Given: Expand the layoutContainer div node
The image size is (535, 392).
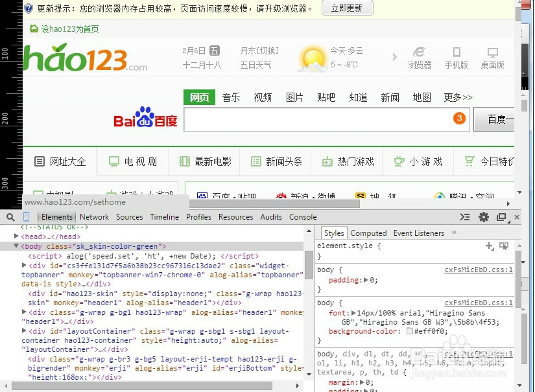Looking at the screenshot, I should click(x=24, y=330).
